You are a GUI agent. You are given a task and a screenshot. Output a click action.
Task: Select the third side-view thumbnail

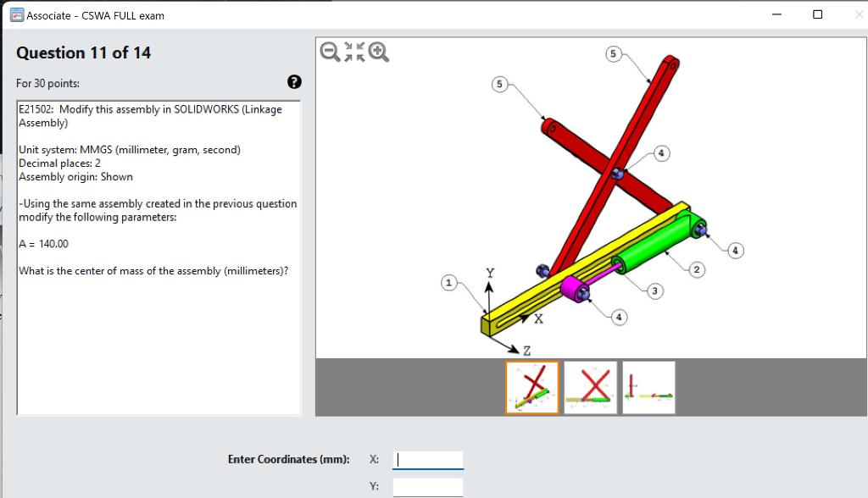pos(648,387)
